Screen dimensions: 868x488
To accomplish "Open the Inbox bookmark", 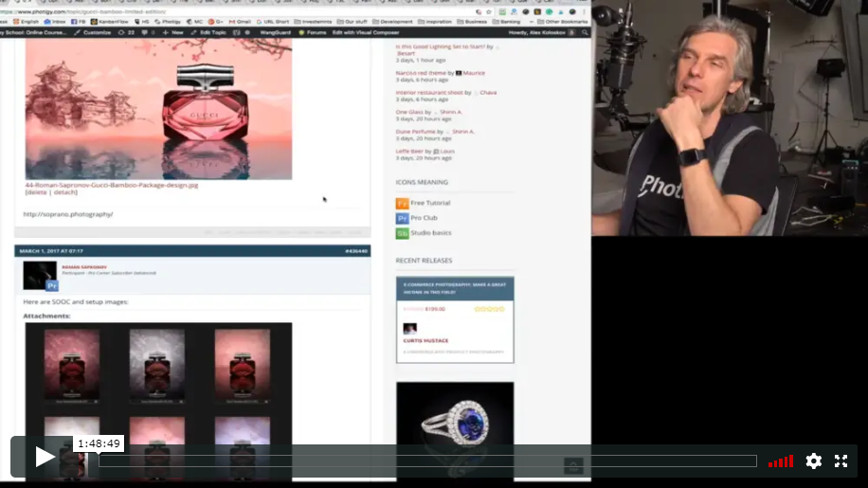I will 55,22.
